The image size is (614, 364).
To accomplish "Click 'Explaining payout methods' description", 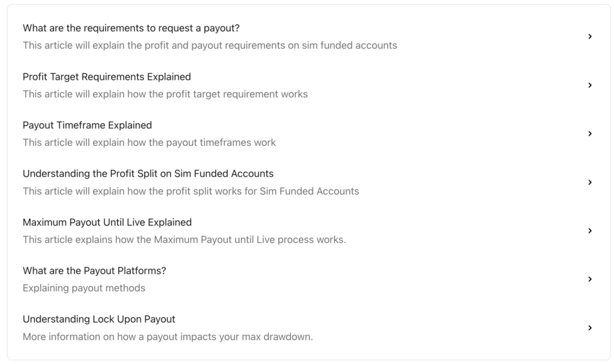I will point(84,288).
